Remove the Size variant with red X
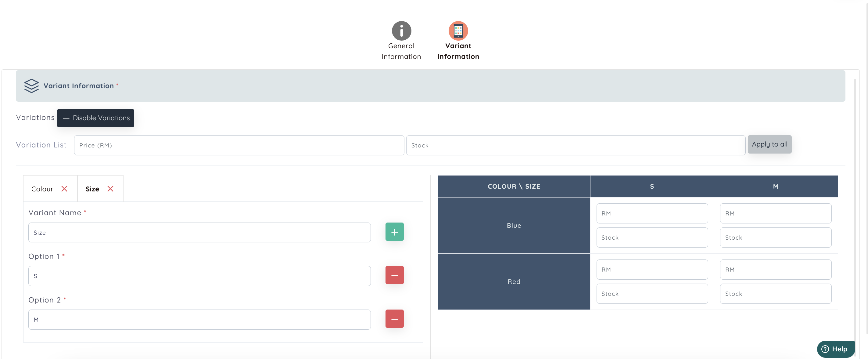868x359 pixels. point(110,189)
